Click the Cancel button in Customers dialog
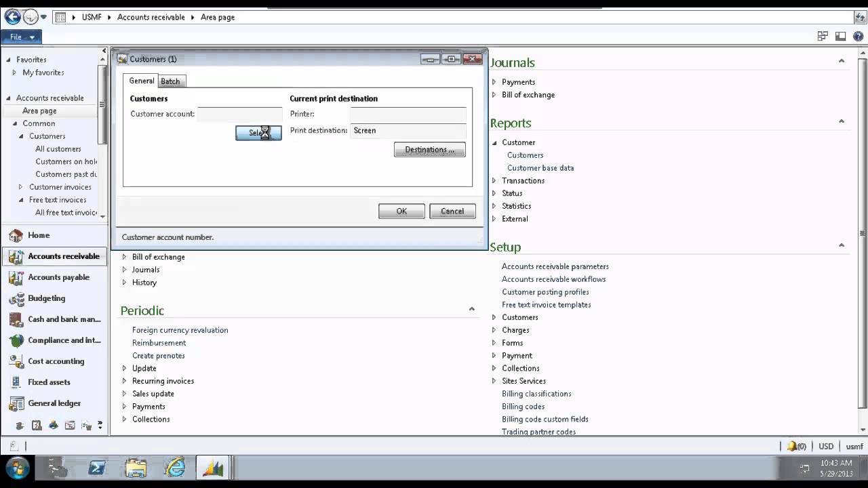The image size is (868, 488). [x=452, y=211]
